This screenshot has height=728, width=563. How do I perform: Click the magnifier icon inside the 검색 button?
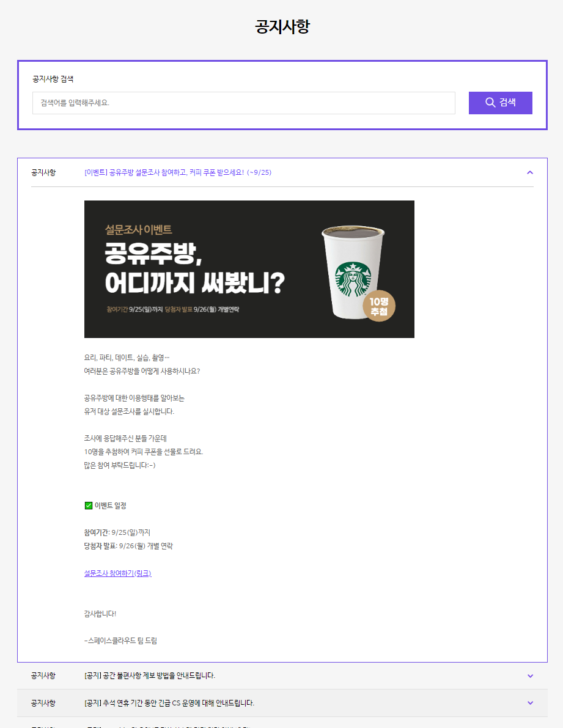coord(491,103)
